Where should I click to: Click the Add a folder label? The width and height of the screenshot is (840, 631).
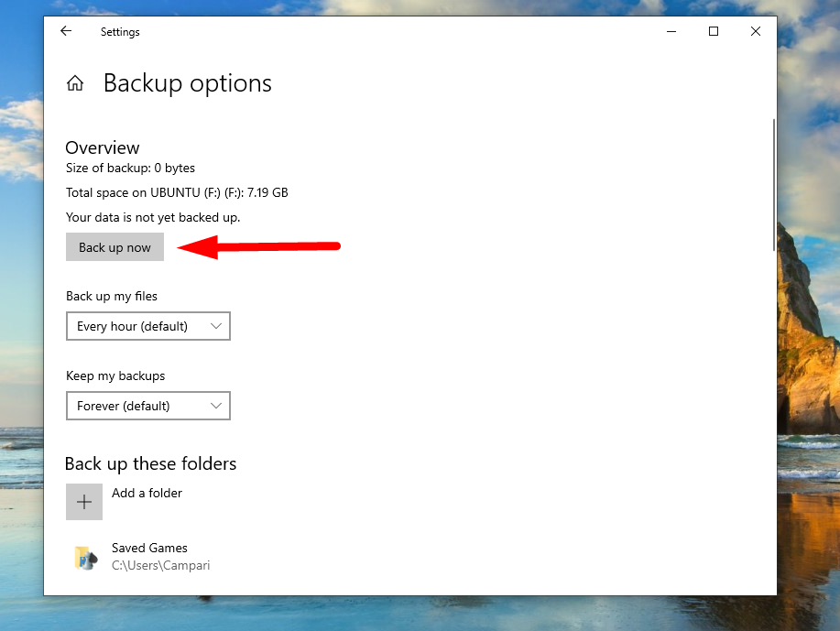tap(147, 493)
